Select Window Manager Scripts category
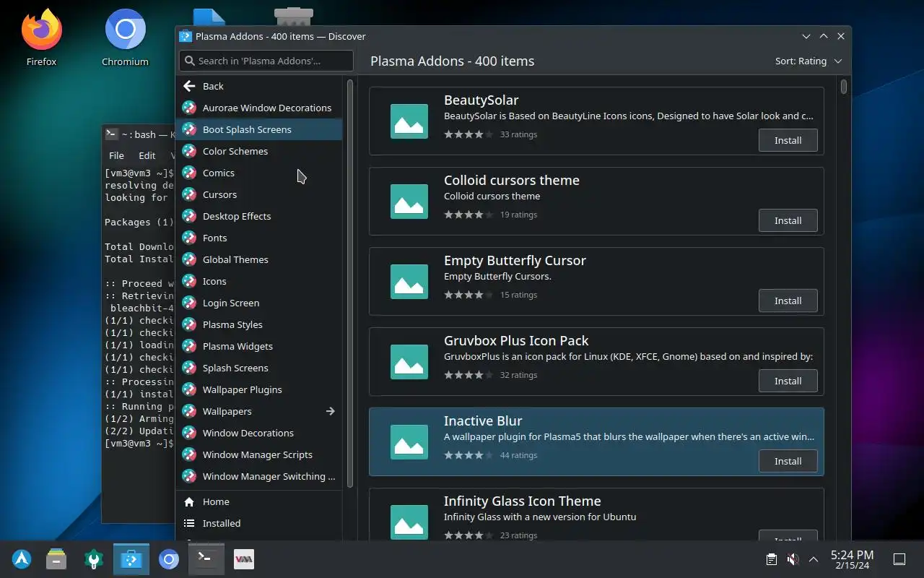Image resolution: width=924 pixels, height=578 pixels. point(259,454)
